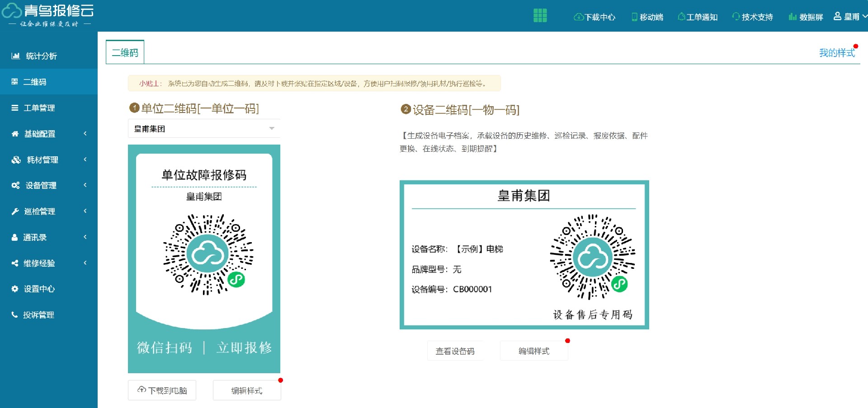Click the 品牌型号: 无 text

click(436, 269)
